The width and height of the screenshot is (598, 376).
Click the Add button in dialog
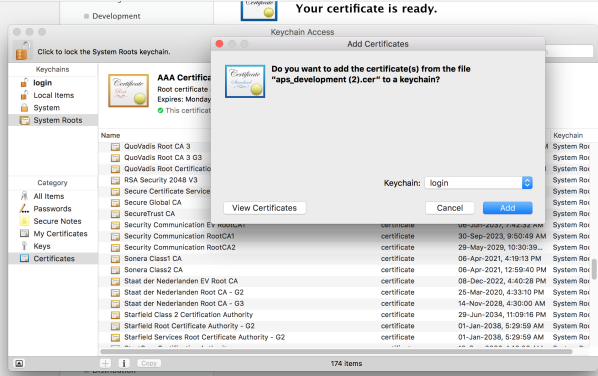507,208
